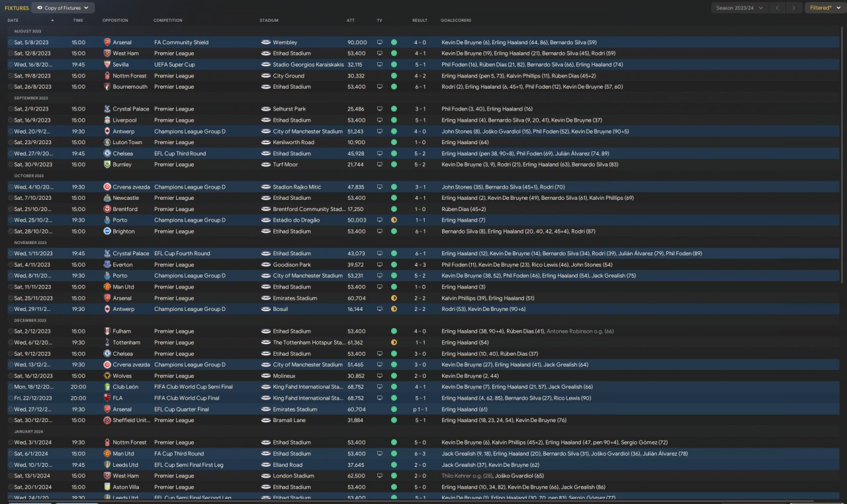Click the Fulham club badge
This screenshot has height=504, width=847.
pyautogui.click(x=107, y=331)
